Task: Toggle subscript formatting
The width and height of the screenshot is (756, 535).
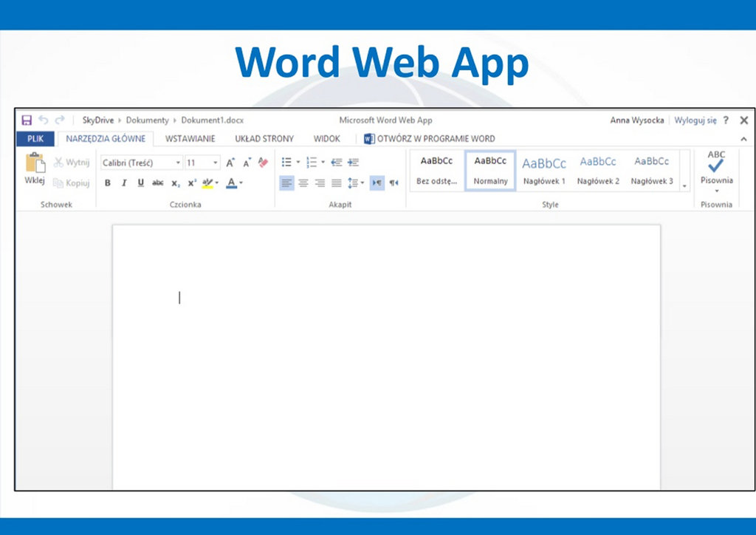Action: point(176,183)
